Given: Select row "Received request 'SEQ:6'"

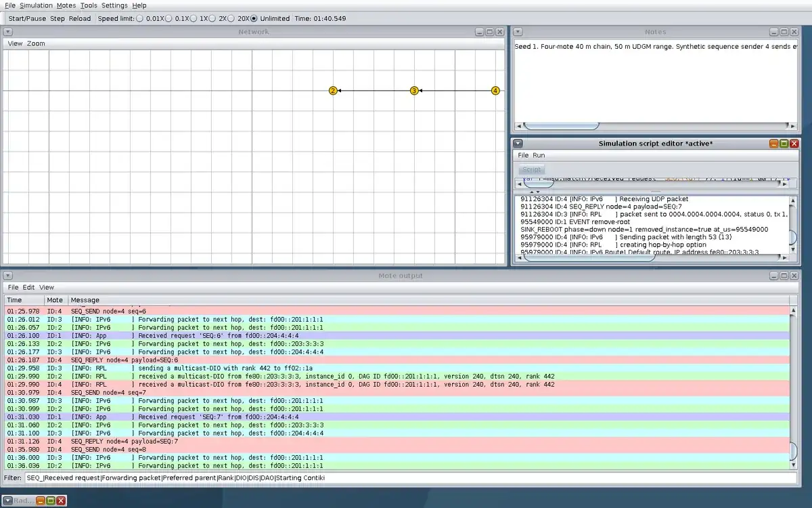Looking at the screenshot, I should [x=397, y=336].
